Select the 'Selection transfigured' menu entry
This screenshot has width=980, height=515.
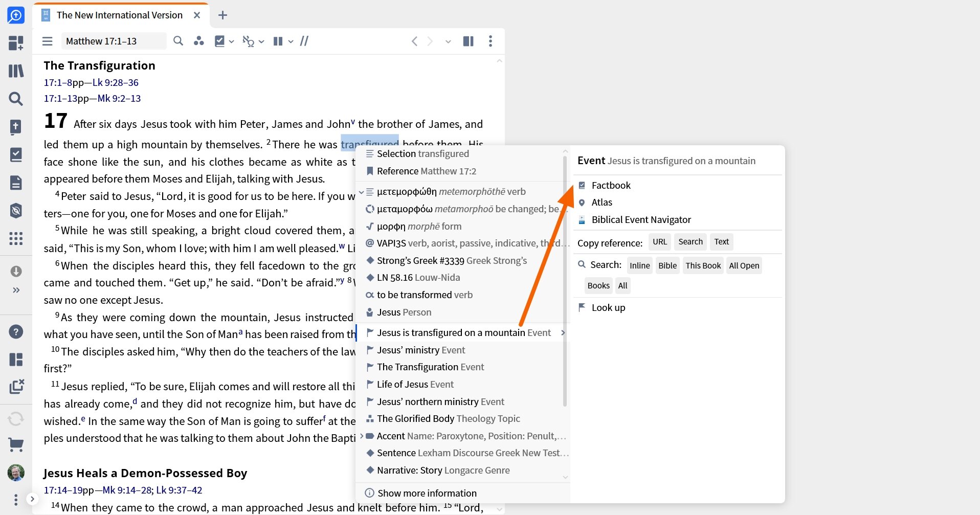(x=462, y=154)
